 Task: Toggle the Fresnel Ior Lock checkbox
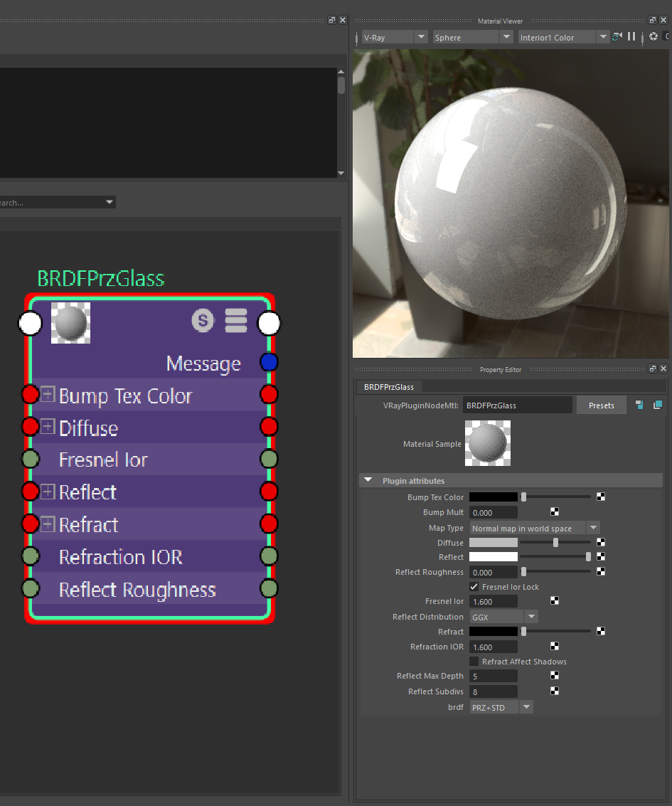[x=474, y=586]
